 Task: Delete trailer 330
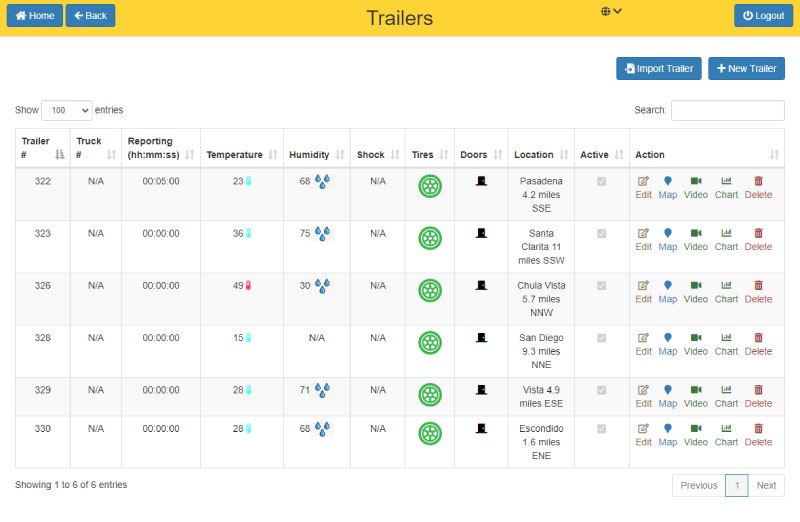point(758,435)
